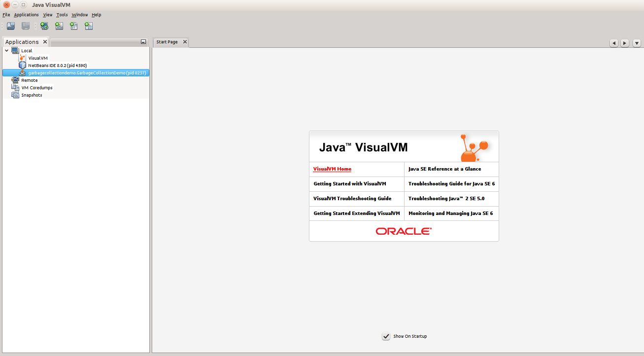Select the VisualVM application entry
The height and width of the screenshot is (356, 644).
tap(38, 58)
